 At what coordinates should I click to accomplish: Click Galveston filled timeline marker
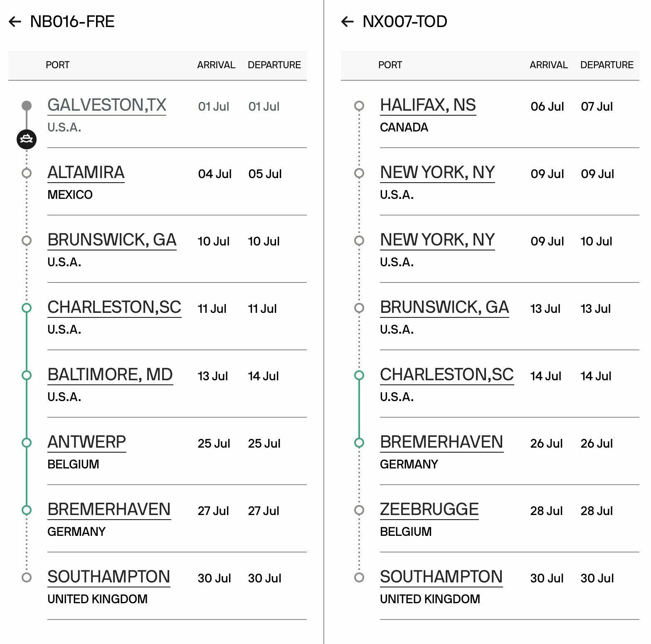pos(27,106)
